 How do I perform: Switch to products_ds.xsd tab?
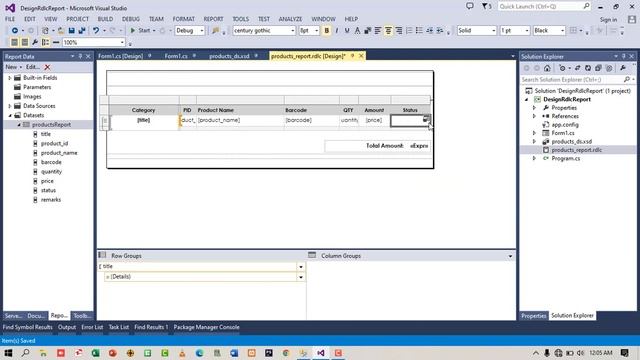pos(229,56)
